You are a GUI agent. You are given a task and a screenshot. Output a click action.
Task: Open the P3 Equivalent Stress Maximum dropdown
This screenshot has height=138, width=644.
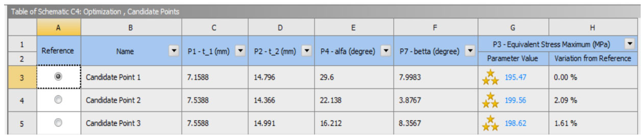coord(630,44)
